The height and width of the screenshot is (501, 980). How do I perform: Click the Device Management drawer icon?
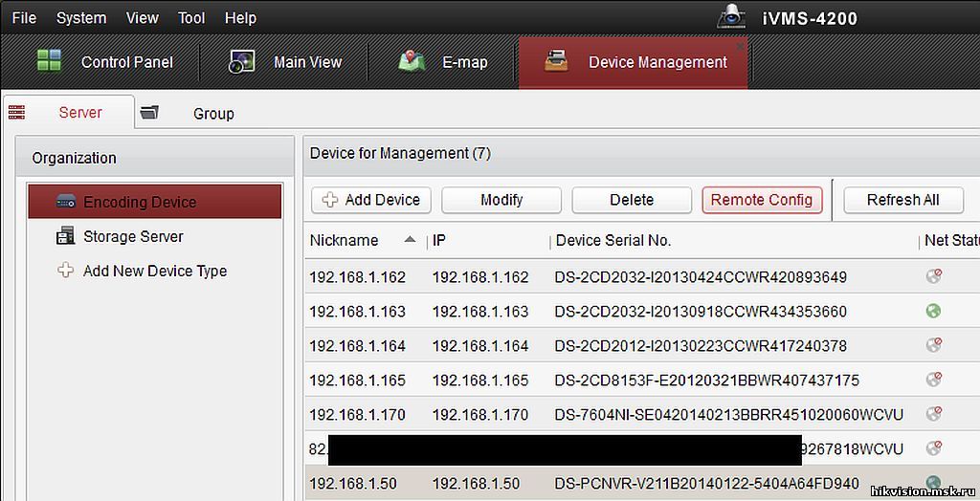[556, 60]
